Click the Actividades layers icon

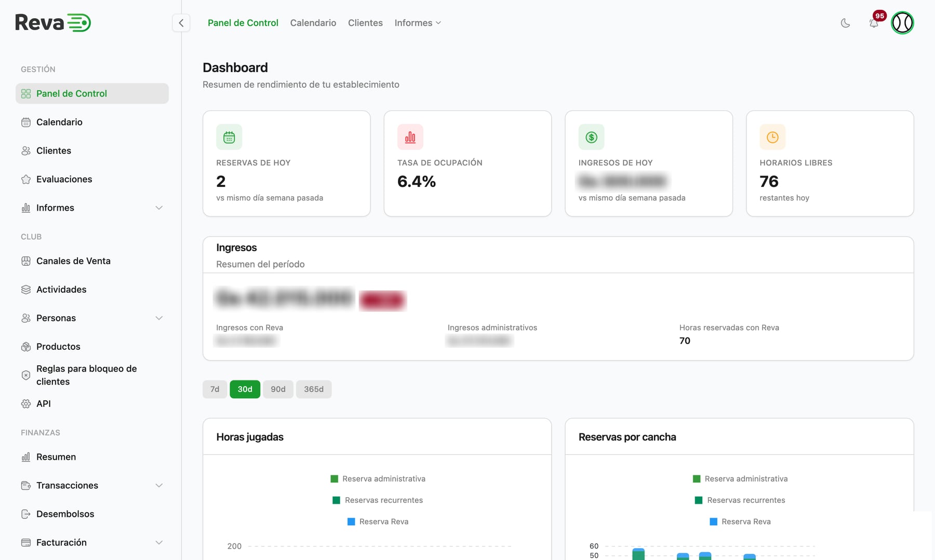(26, 290)
